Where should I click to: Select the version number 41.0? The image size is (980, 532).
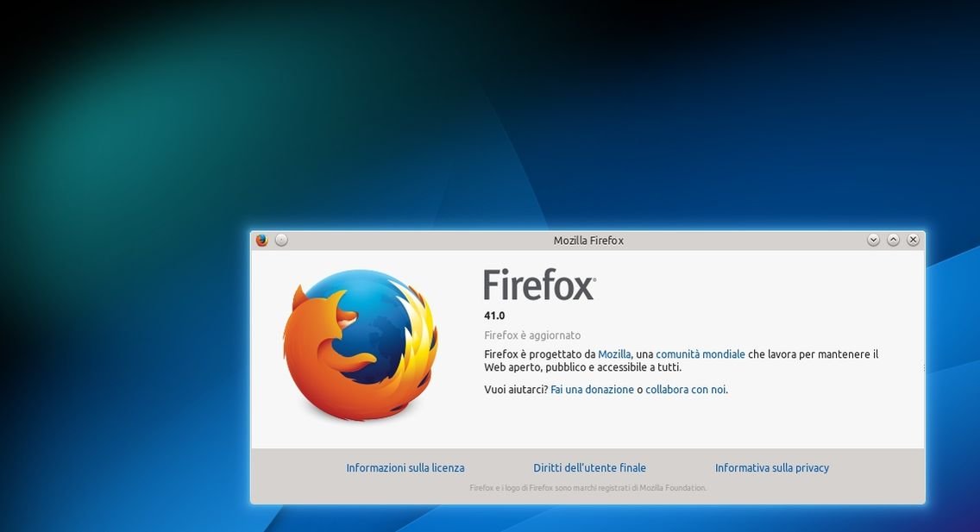coord(494,316)
